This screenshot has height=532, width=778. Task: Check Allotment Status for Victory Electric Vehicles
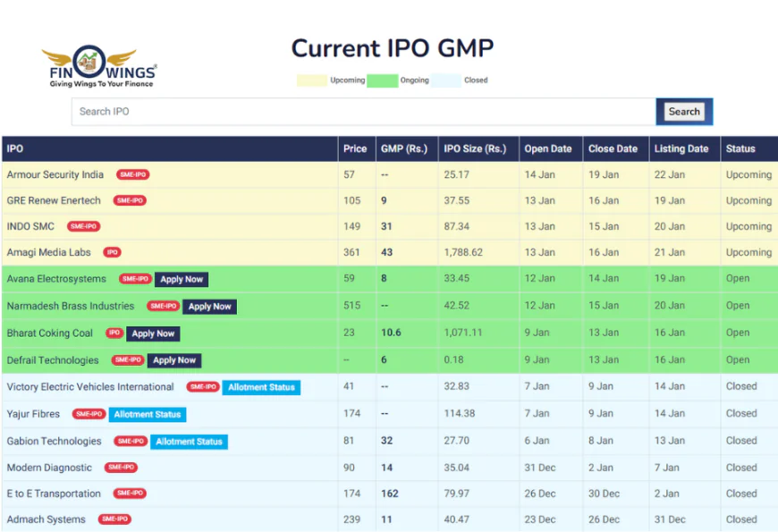pyautogui.click(x=261, y=387)
